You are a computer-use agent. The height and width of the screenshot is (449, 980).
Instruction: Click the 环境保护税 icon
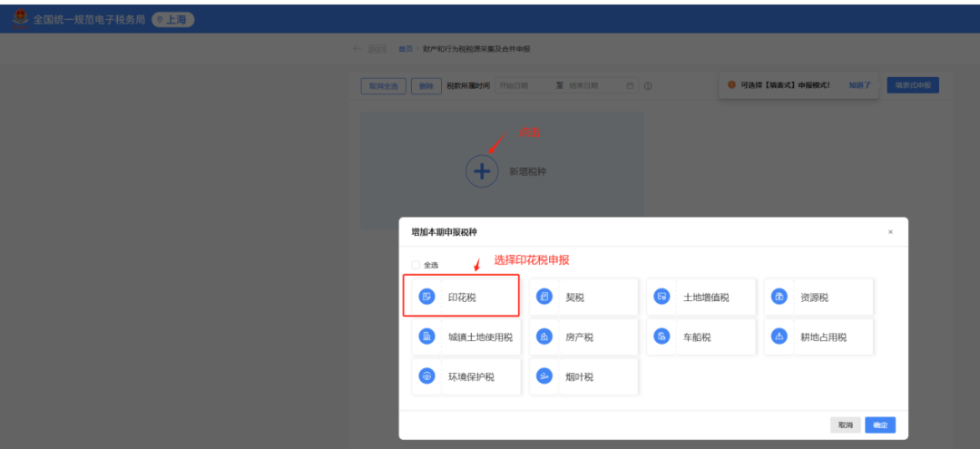pyautogui.click(x=426, y=376)
